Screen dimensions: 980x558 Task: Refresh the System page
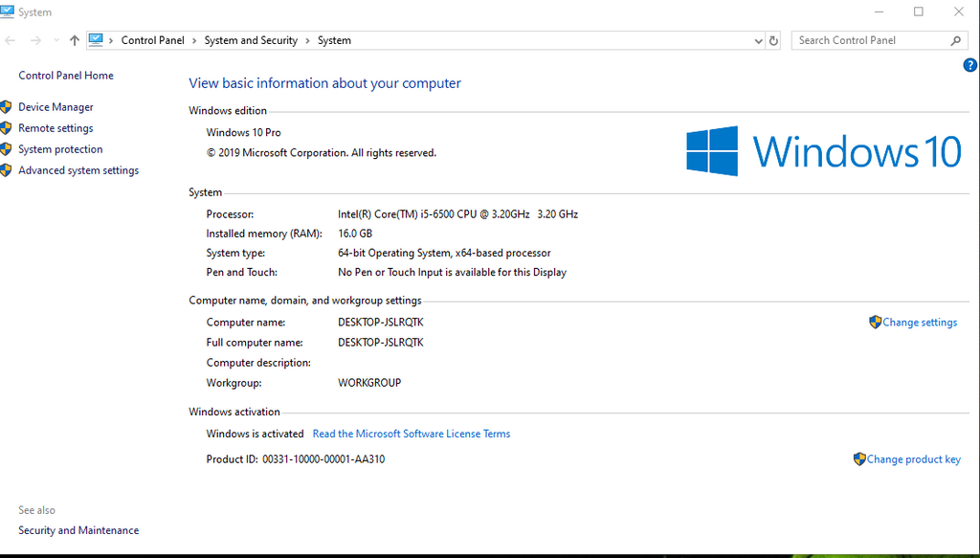point(773,40)
